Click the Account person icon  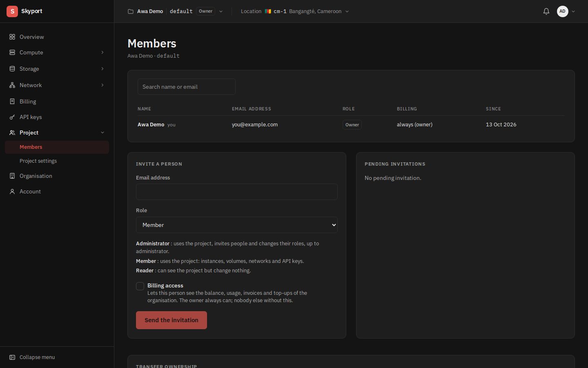tap(12, 191)
